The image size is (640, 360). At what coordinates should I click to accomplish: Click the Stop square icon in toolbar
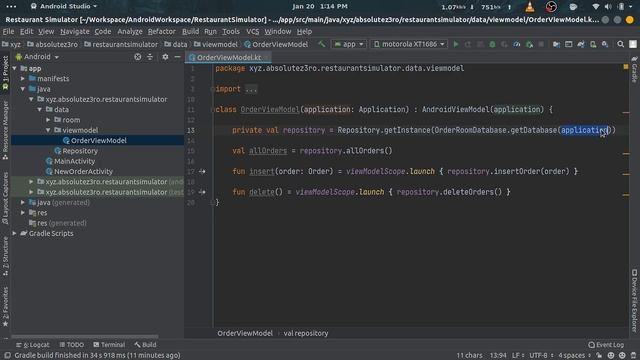[541, 44]
